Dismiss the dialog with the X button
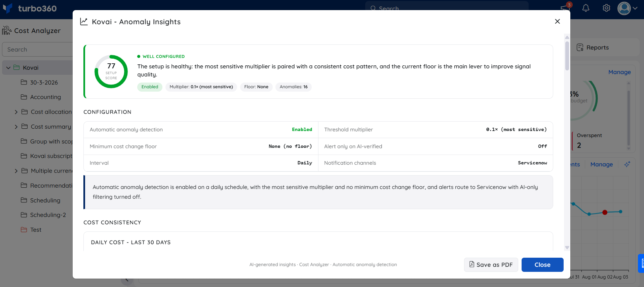Viewport: 644px width, 287px height. 557,22
